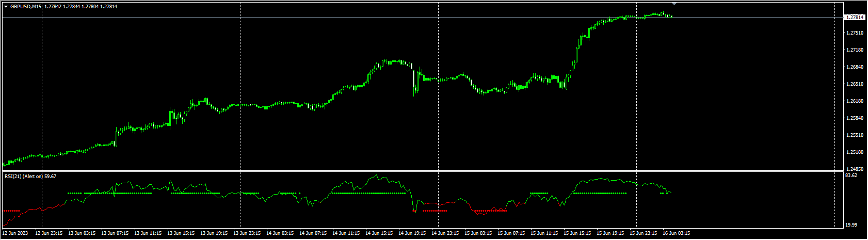868x240 pixels.
Task: Click the 15 Jun 11:15 time label
Action: point(544,233)
